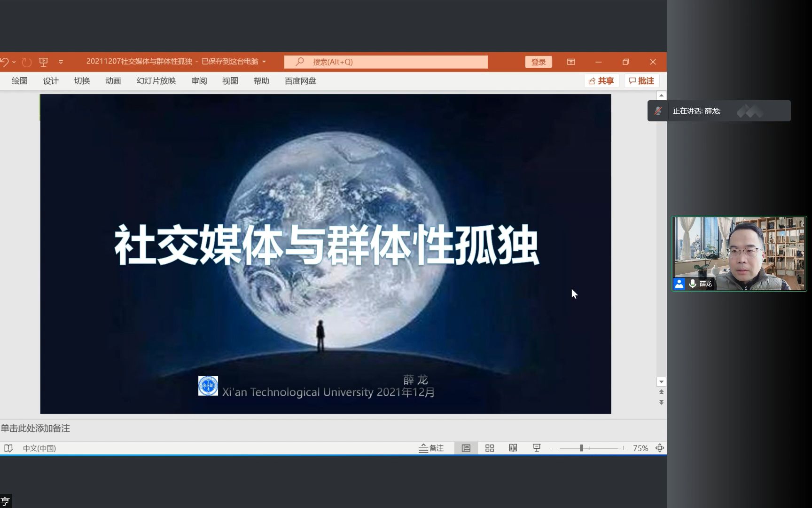The image size is (812, 508).
Task: Switch to the 动画 tab
Action: 113,81
